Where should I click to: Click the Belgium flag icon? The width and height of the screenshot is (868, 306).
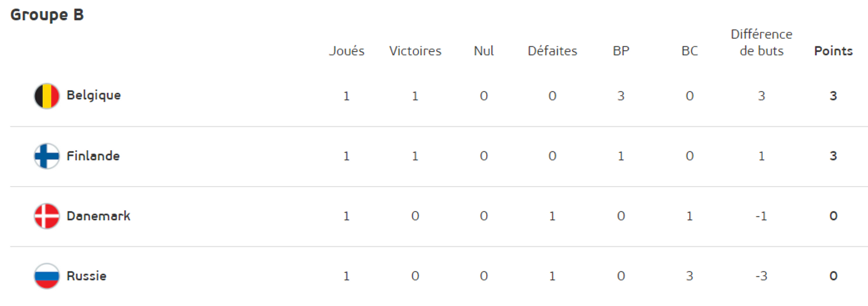47,96
